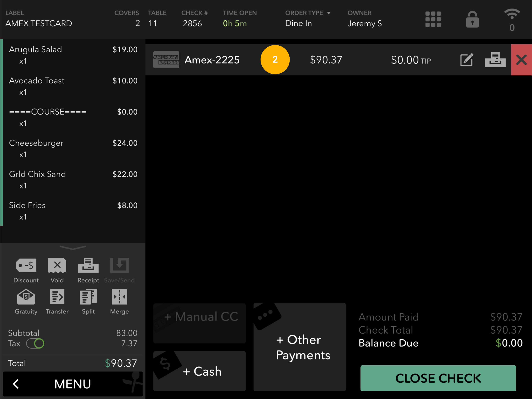Tap the time open 0h 5m
Viewport: 532px width, 399px height.
[235, 23]
